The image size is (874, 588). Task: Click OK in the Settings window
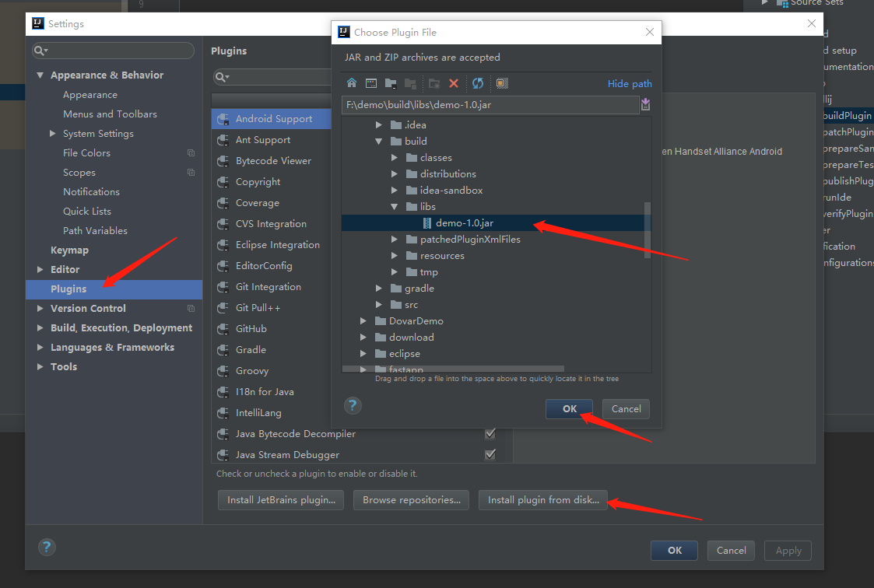tap(675, 551)
